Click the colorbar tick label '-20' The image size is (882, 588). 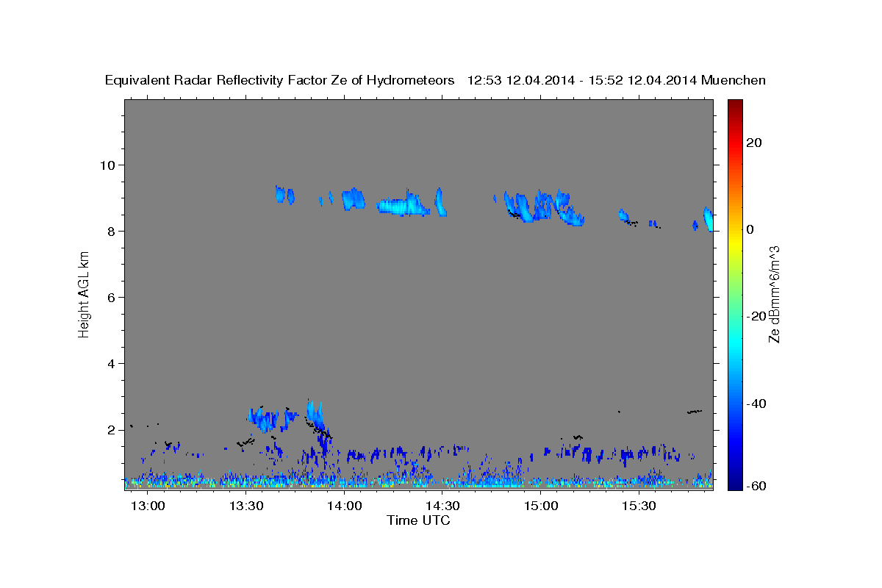pyautogui.click(x=756, y=316)
